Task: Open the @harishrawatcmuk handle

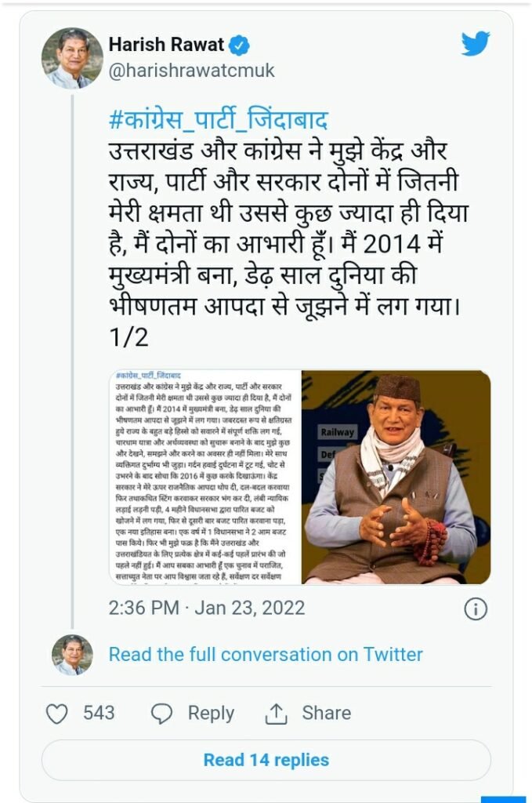Action: coord(192,71)
